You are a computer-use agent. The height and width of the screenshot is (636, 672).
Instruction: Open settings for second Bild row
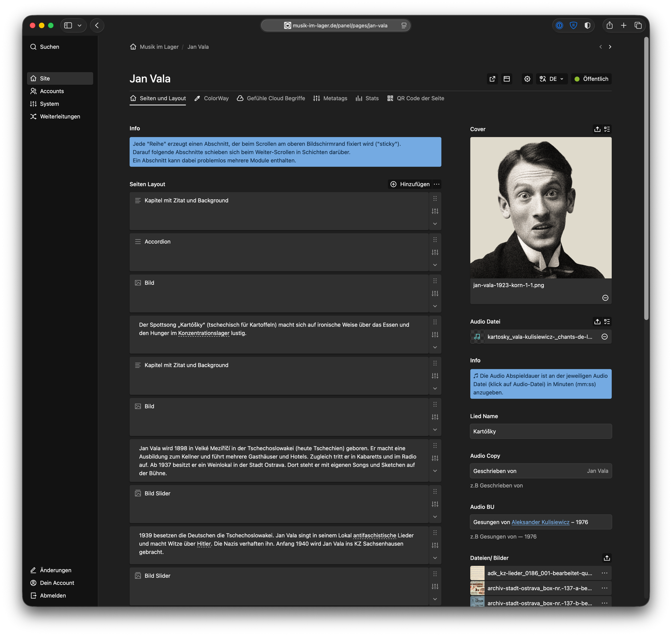pos(435,417)
